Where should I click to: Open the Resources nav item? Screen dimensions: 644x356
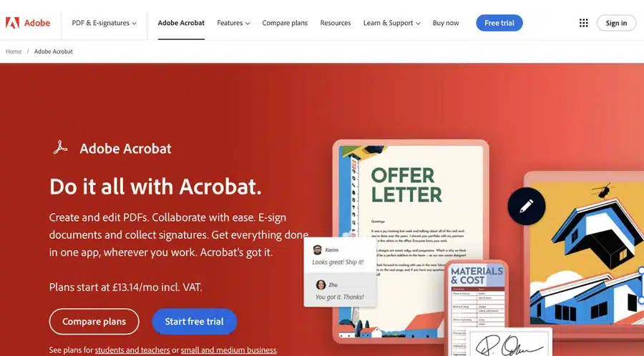[x=336, y=23]
